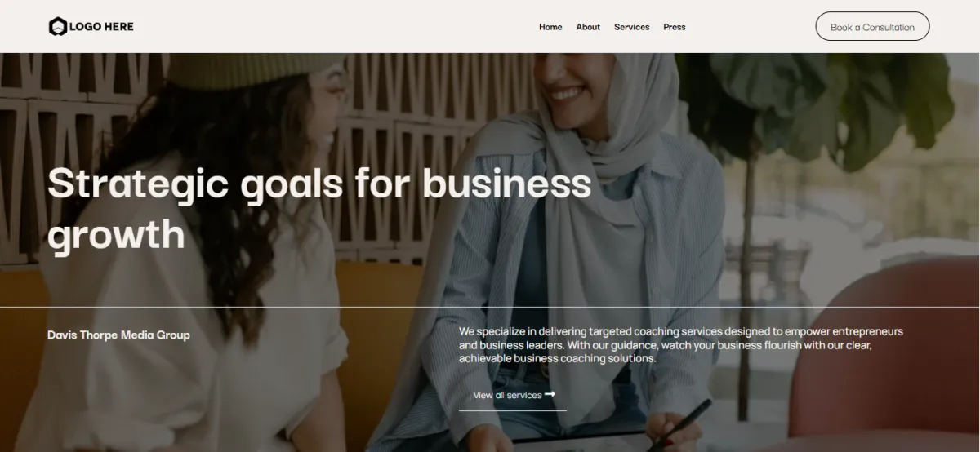
Task: Go to the Home page
Action: point(550,27)
